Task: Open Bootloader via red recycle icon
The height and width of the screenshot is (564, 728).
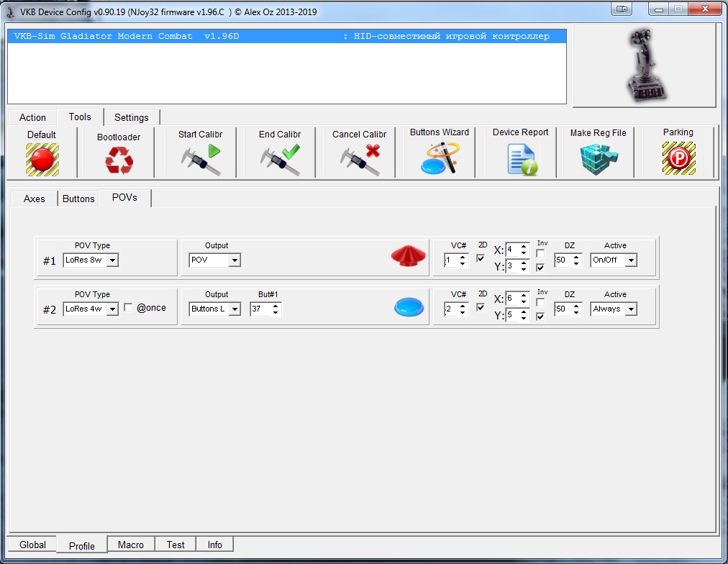Action: [119, 160]
